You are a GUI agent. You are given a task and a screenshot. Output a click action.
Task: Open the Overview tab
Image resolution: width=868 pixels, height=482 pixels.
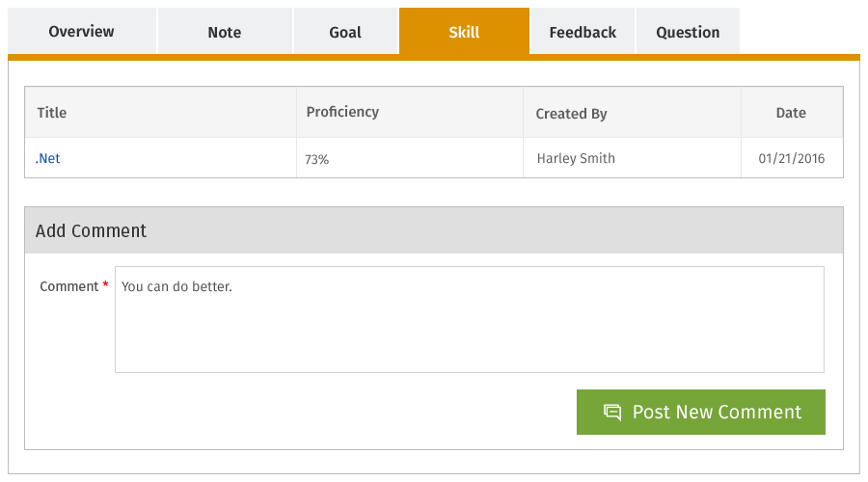[81, 32]
